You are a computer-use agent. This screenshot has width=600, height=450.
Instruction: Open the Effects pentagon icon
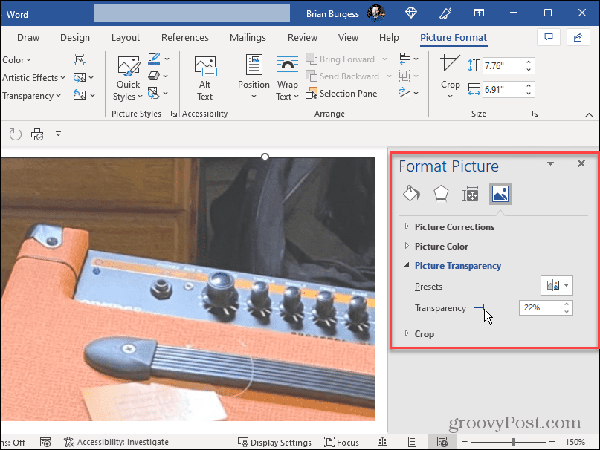point(440,194)
